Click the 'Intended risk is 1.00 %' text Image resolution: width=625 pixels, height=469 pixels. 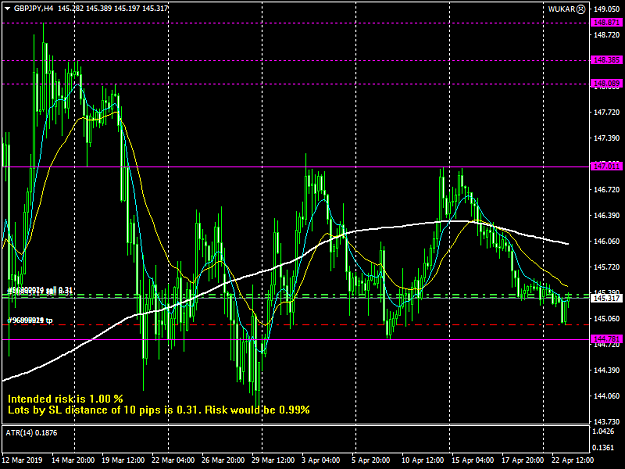[65, 399]
